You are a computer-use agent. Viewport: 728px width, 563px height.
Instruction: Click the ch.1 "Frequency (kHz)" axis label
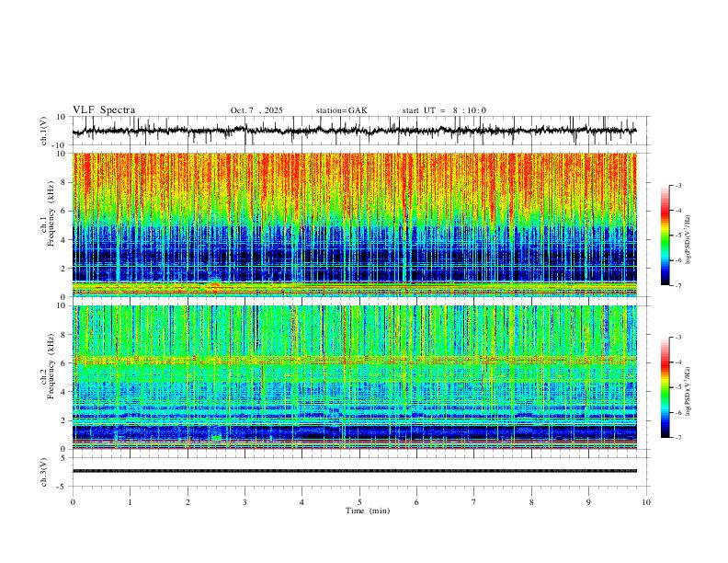tap(51, 214)
